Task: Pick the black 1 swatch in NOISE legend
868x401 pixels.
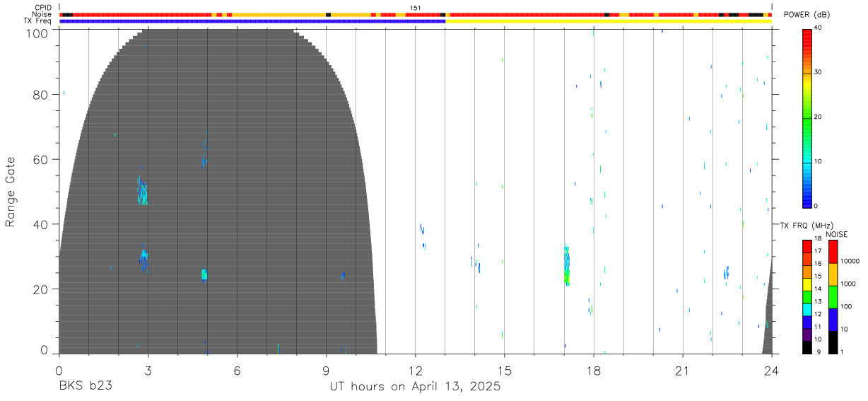Action: 833,342
